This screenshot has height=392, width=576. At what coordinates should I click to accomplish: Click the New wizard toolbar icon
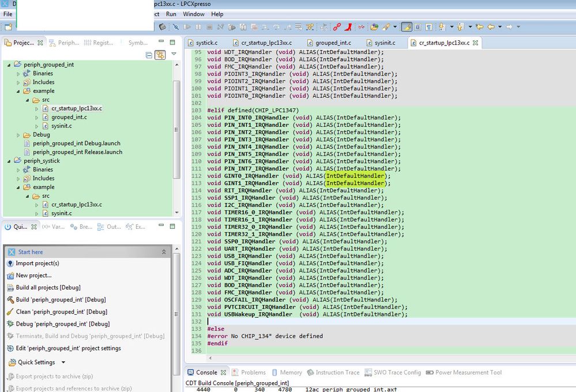[x=8, y=27]
